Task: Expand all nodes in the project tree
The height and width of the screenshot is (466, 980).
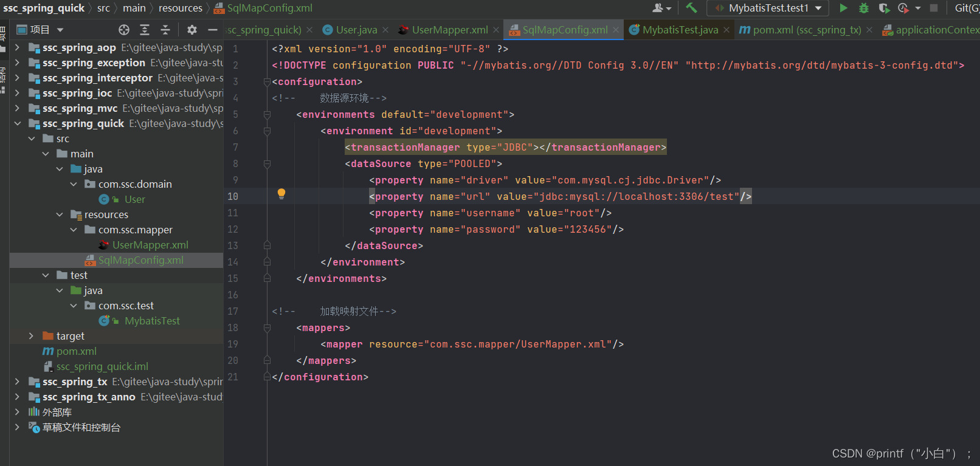Action: [145, 30]
